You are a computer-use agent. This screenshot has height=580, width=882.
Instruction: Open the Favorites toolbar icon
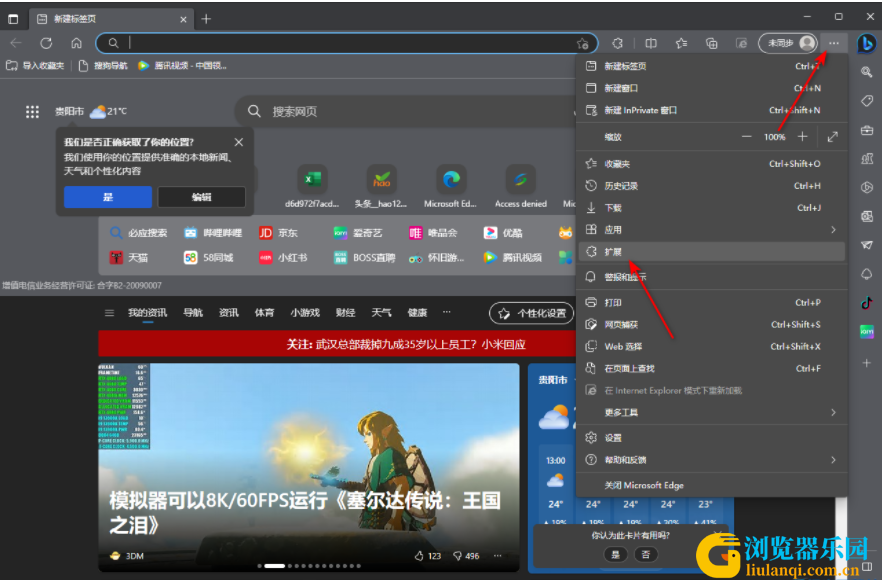(681, 43)
